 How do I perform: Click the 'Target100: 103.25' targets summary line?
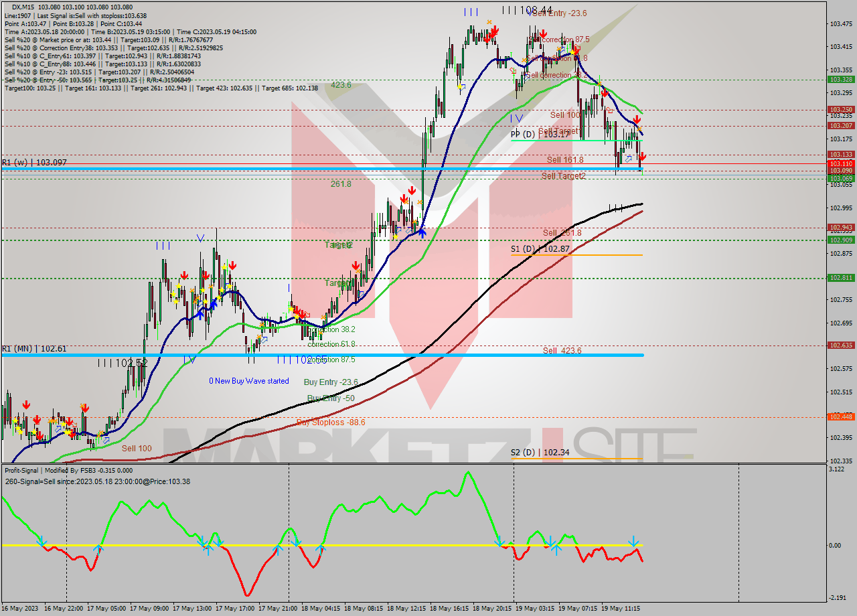pyautogui.click(x=161, y=88)
